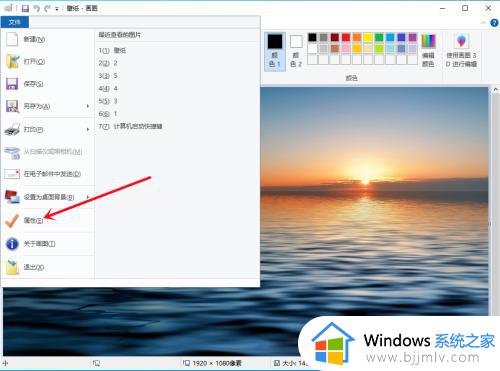Screen dimensions: 500x371
Task: Click the New (新建) document icon
Action: 12,39
